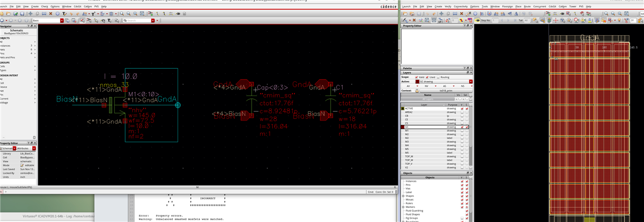644x222 pixels.
Task: Click the Check and Save icon in schematic toolbar
Action: [x=16, y=13]
